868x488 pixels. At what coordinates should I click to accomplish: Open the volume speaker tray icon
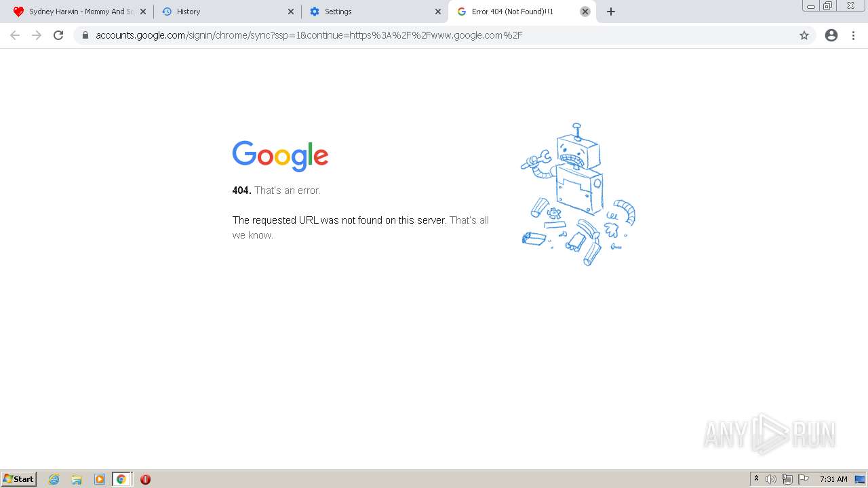(x=771, y=479)
